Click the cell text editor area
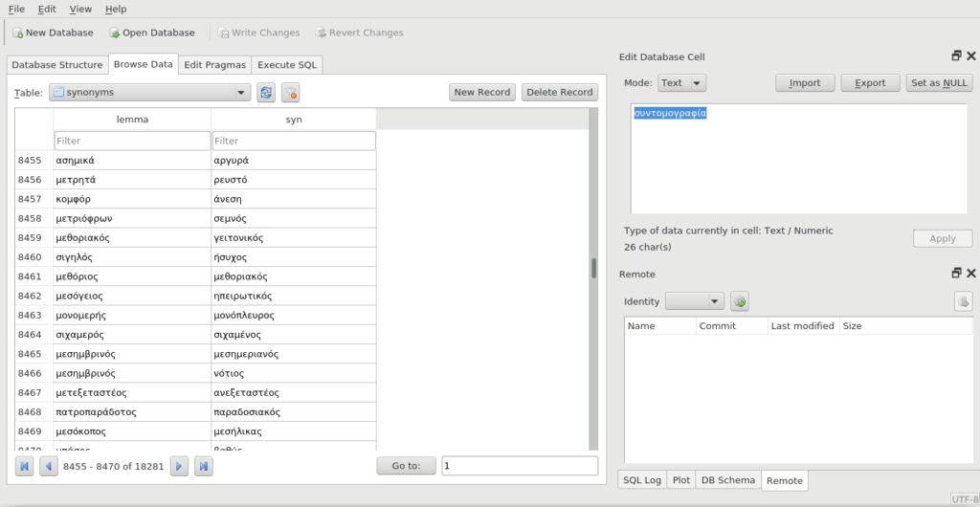This screenshot has width=980, height=507. click(x=799, y=159)
